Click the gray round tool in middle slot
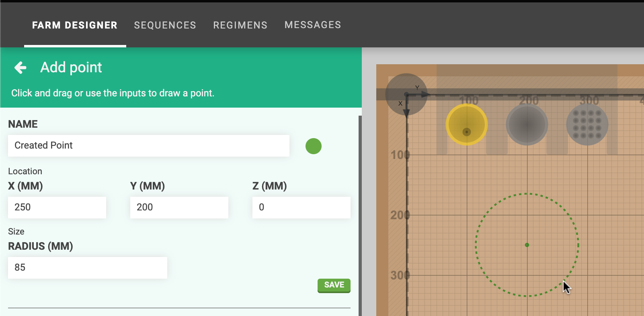This screenshot has width=644, height=316. [x=527, y=124]
